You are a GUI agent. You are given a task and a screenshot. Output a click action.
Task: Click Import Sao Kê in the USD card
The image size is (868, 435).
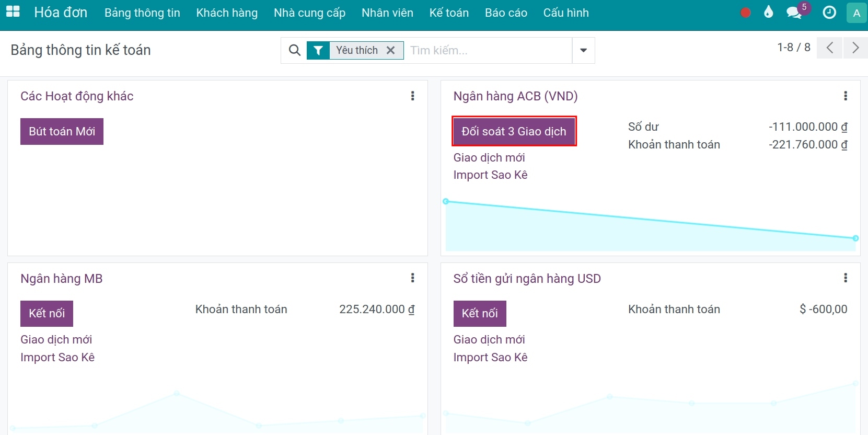pyautogui.click(x=491, y=357)
